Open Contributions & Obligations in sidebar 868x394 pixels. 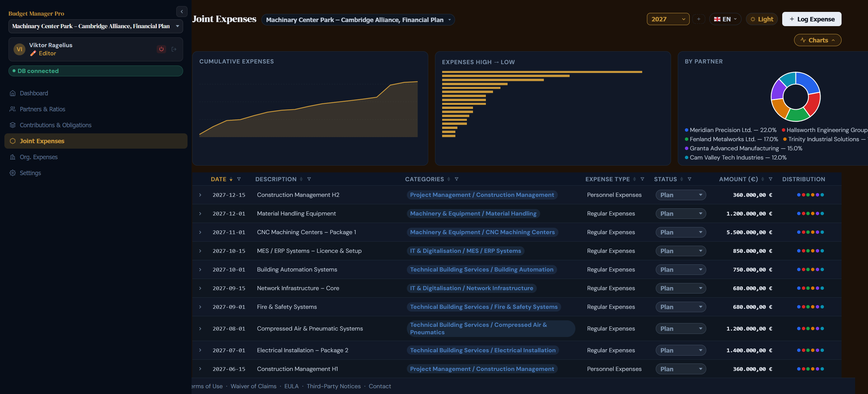[56, 125]
